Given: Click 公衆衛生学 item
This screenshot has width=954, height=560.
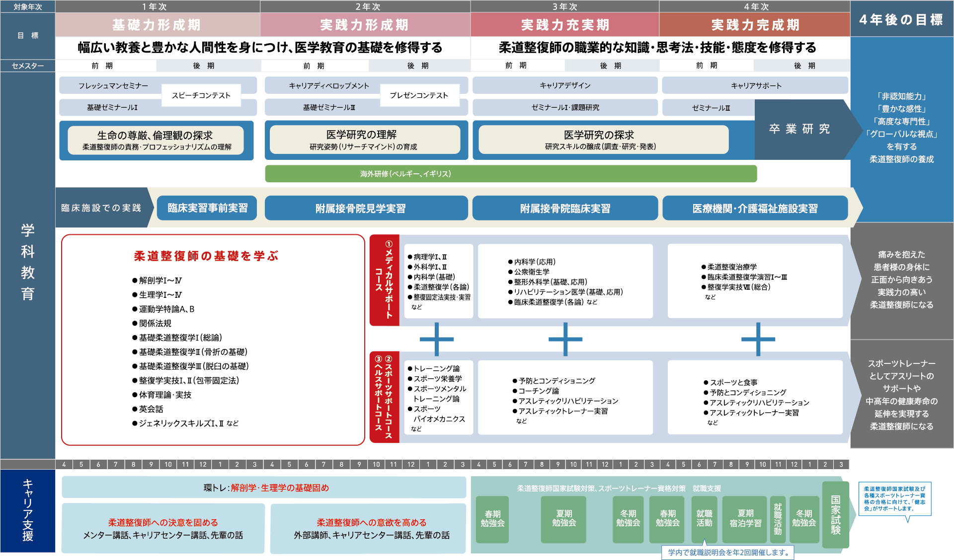Looking at the screenshot, I should click(x=529, y=272).
